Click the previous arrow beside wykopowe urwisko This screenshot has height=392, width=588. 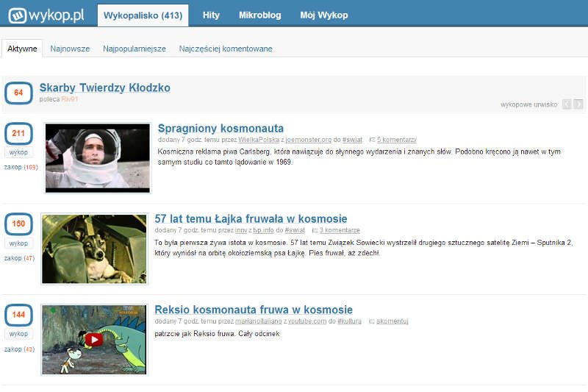(567, 104)
